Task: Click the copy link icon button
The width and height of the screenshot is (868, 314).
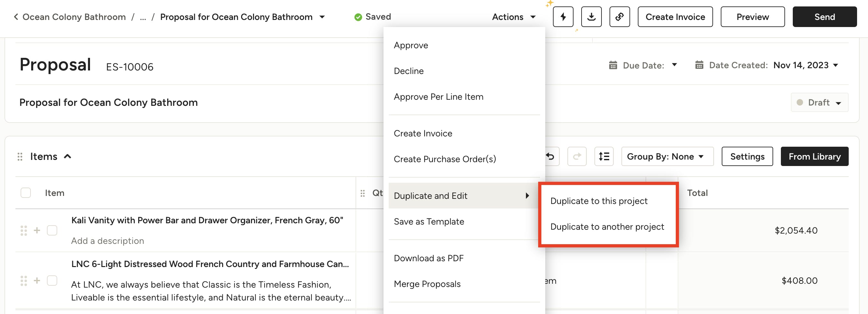Action: (619, 16)
